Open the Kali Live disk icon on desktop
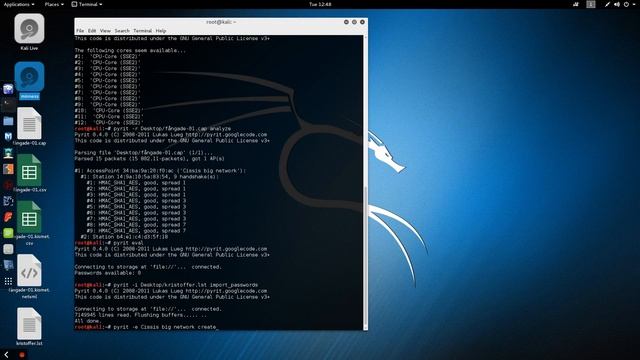Image resolution: width=640 pixels, height=360 pixels. click(29, 29)
